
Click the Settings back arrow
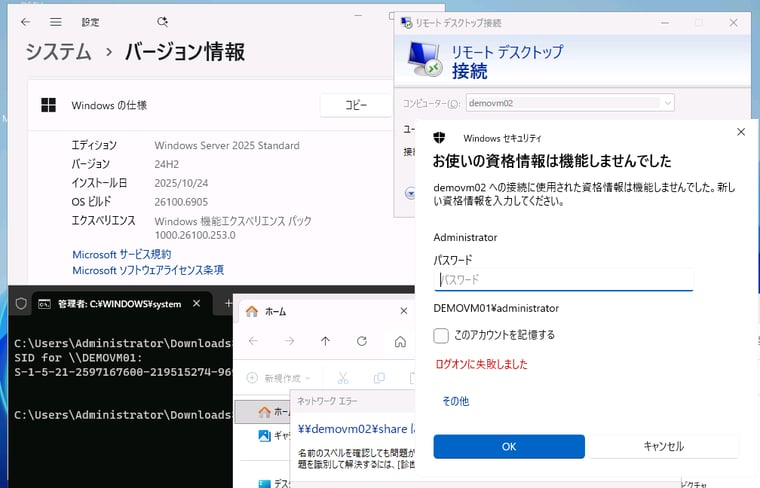(25, 21)
